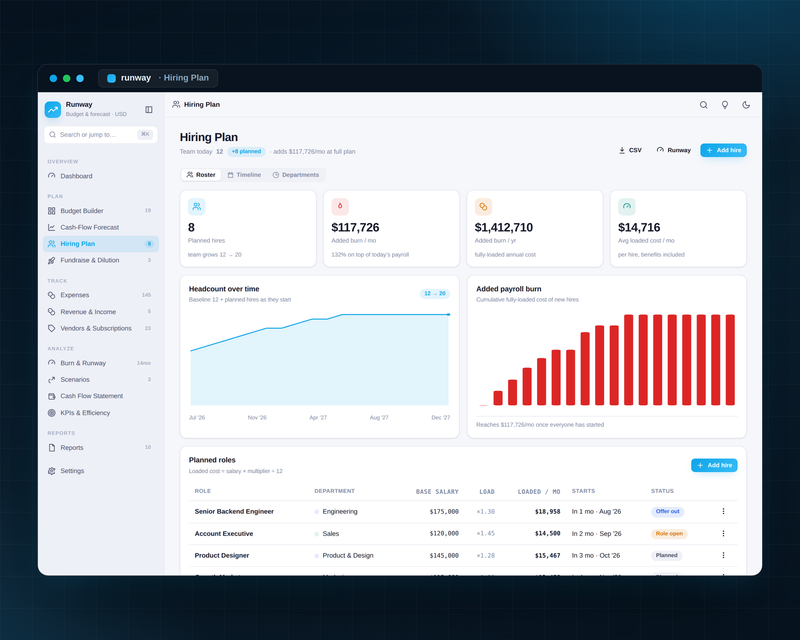Click the 'In 3 mo · Oct '26' start cell
Screen dimensions: 800x640
596,555
